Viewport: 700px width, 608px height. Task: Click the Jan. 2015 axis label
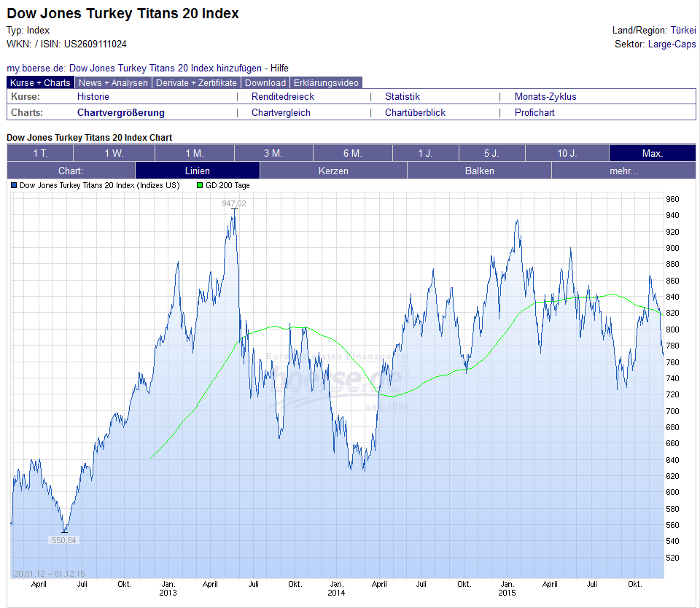[x=507, y=588]
